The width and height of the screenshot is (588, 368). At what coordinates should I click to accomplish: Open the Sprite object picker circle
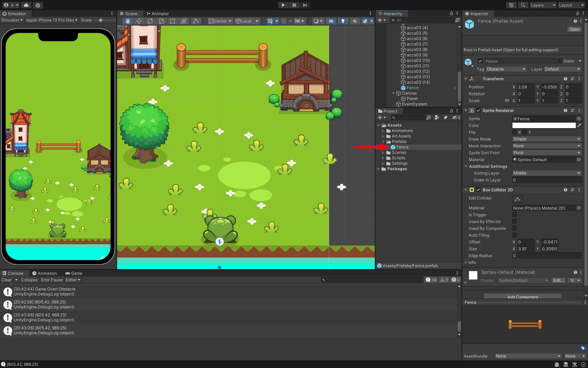pos(579,119)
